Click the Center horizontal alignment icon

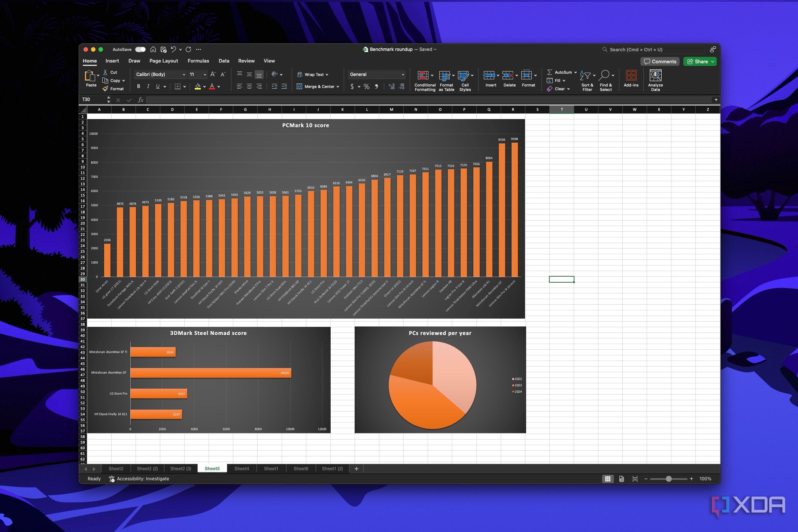coord(249,86)
